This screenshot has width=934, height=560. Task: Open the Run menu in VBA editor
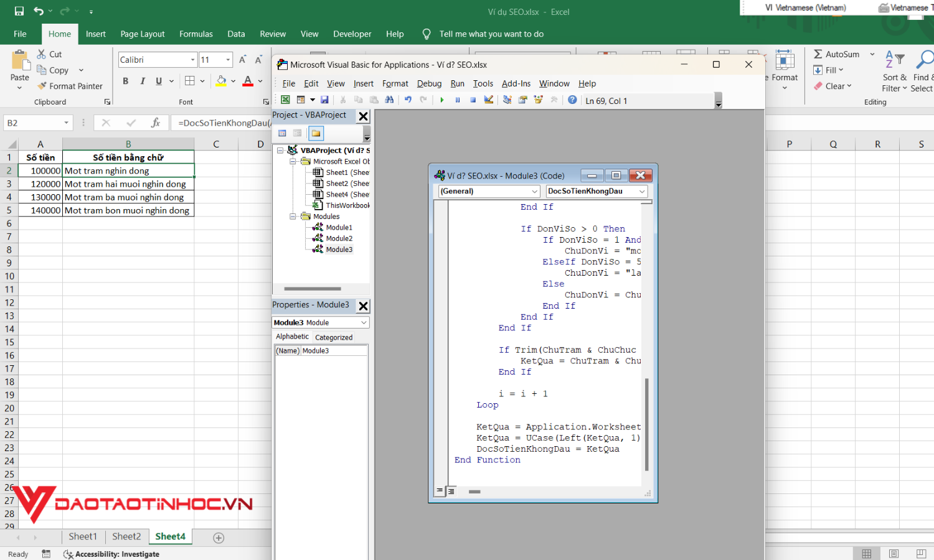click(x=457, y=83)
